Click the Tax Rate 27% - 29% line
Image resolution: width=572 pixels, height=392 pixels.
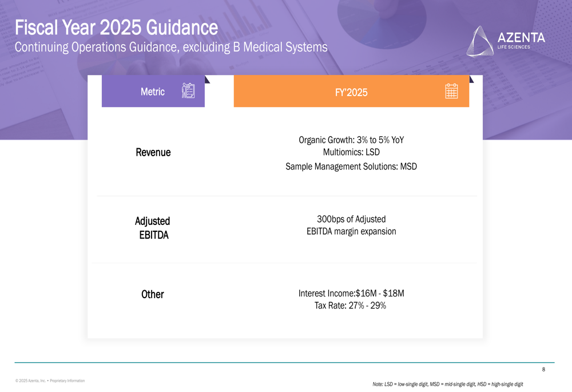tap(350, 306)
